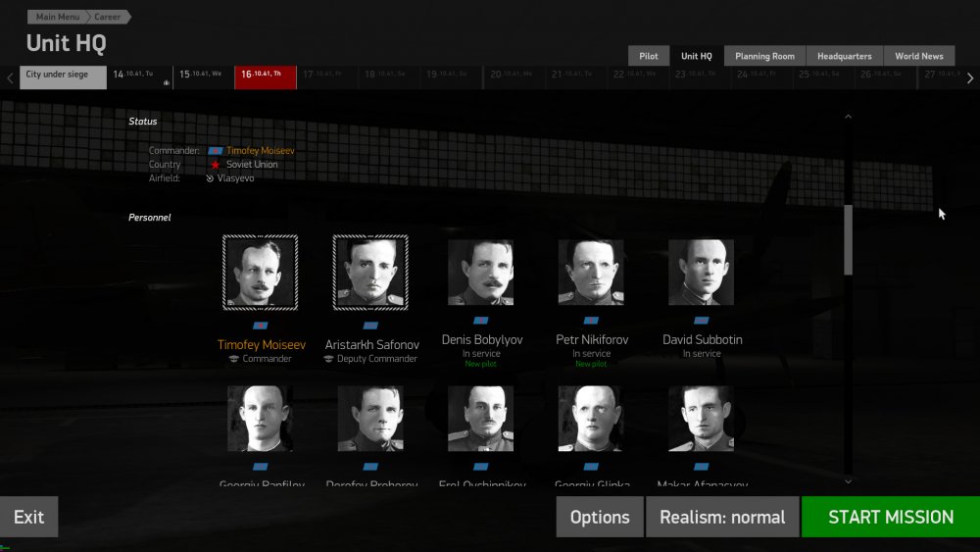Select Aristarkh Safonov's portrait

tap(370, 272)
